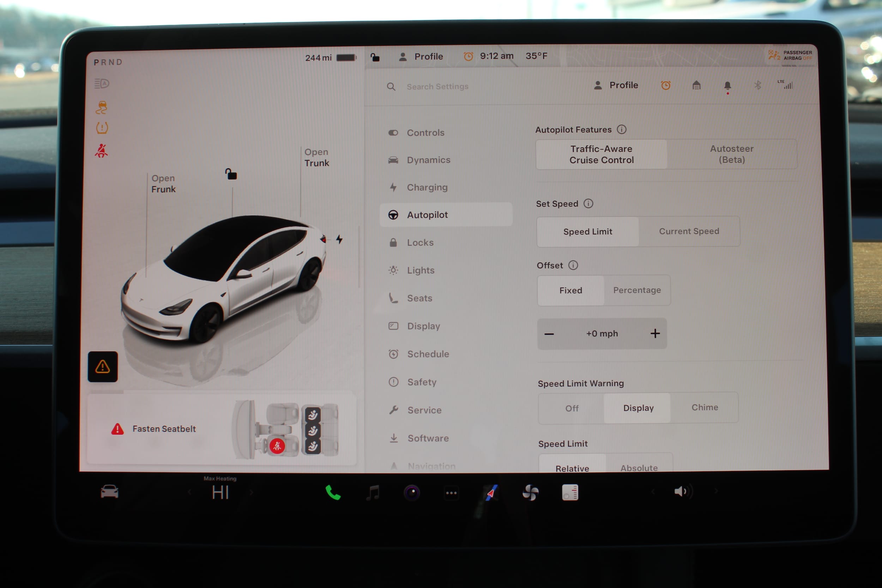Open the Charging settings menu
This screenshot has width=882, height=588.
click(427, 187)
